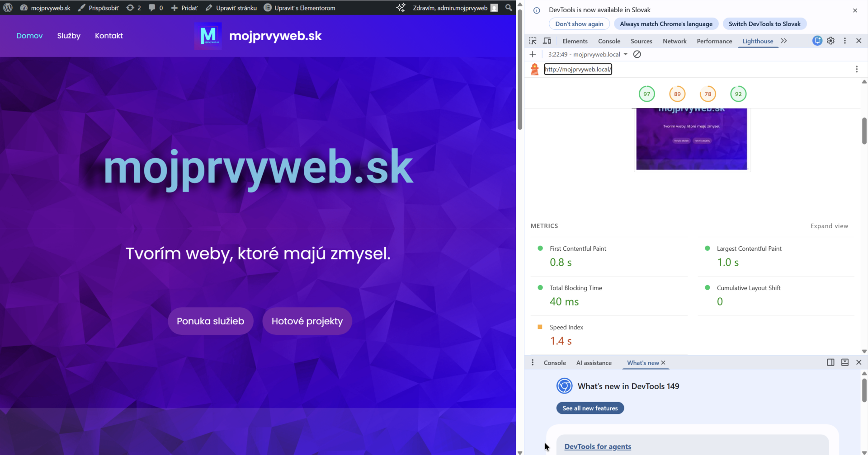The width and height of the screenshot is (868, 455).
Task: Go to Domov in site navigation
Action: click(29, 36)
